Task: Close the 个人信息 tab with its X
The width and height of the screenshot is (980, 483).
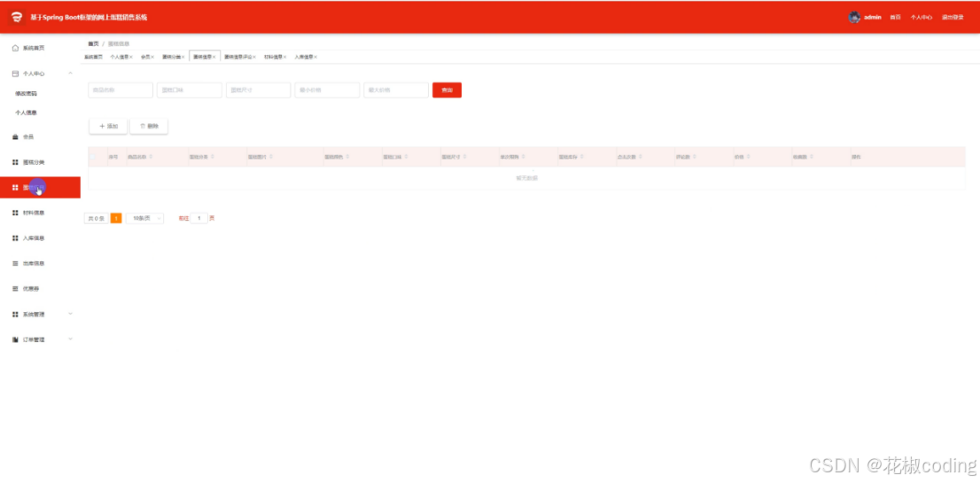Action: (x=131, y=57)
